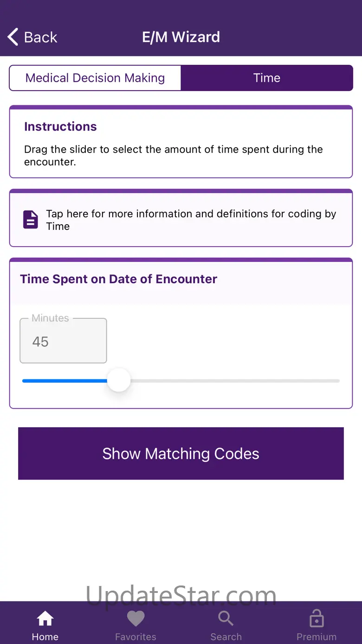Select the Time tab
Image resolution: width=362 pixels, height=644 pixels.
267,78
